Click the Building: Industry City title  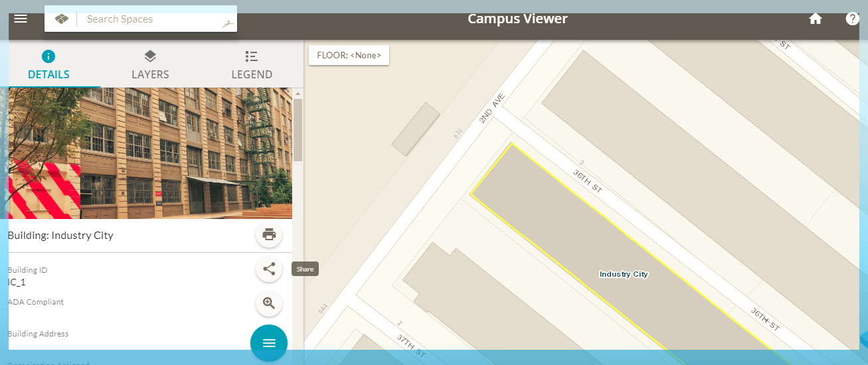(60, 235)
